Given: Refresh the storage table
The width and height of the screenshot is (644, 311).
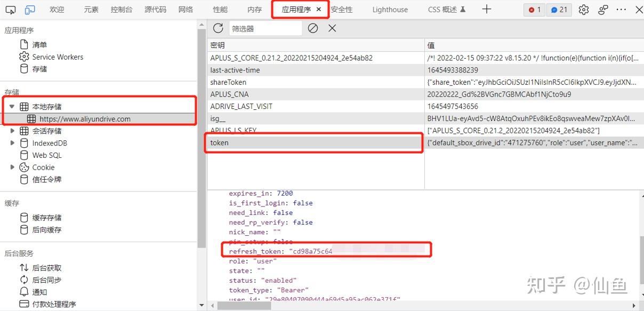Looking at the screenshot, I should [218, 28].
